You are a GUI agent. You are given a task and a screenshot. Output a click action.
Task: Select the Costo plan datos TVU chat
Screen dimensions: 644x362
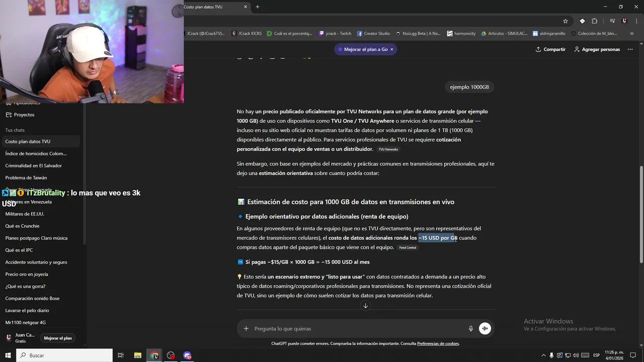click(40, 142)
